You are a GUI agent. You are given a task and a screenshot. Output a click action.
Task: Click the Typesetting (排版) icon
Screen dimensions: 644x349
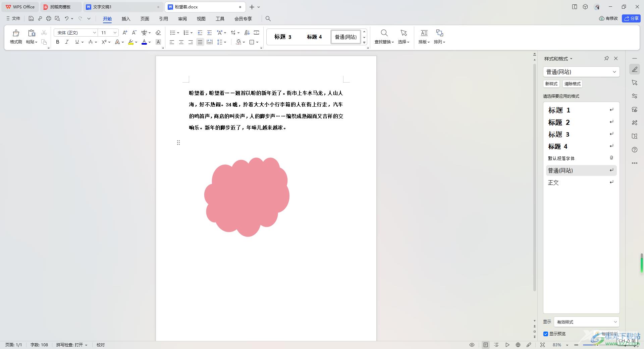(x=424, y=33)
